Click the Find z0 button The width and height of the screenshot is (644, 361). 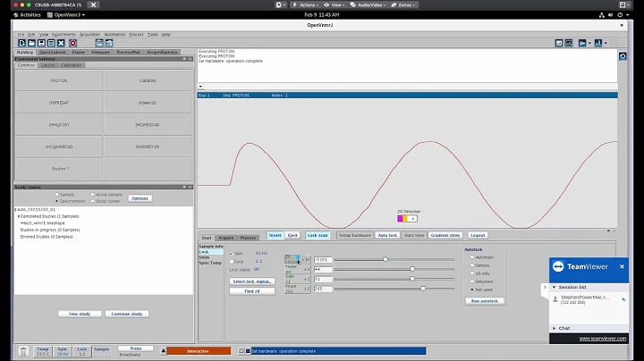252,291
